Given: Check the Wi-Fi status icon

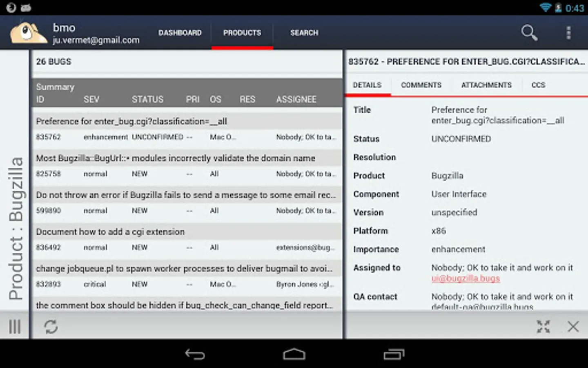Looking at the screenshot, I should [546, 7].
